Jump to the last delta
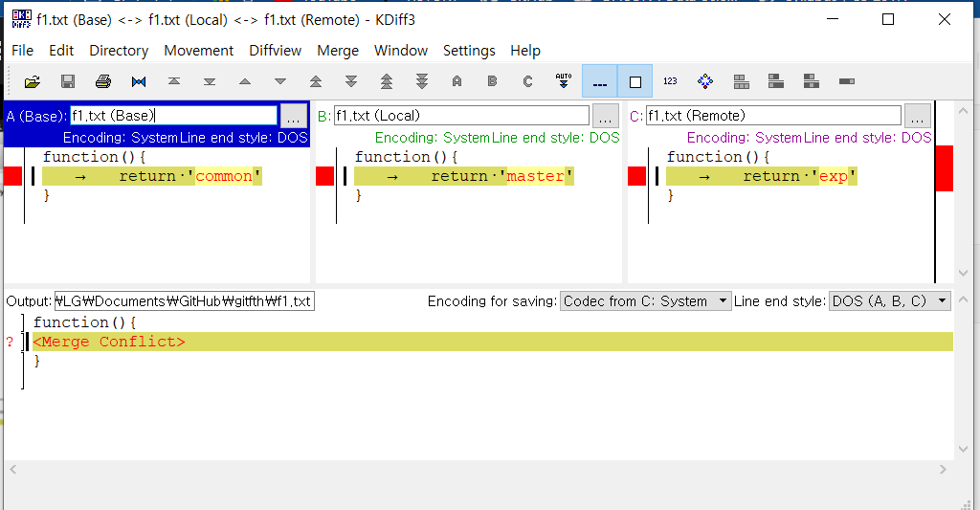 pyautogui.click(x=210, y=81)
